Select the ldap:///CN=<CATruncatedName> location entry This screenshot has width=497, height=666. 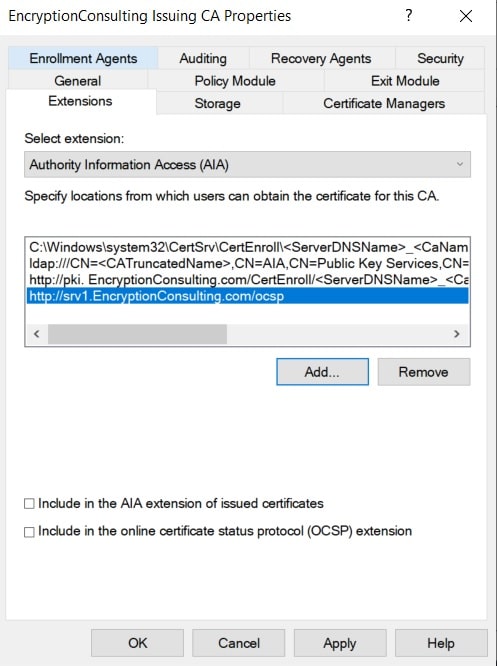point(248,263)
